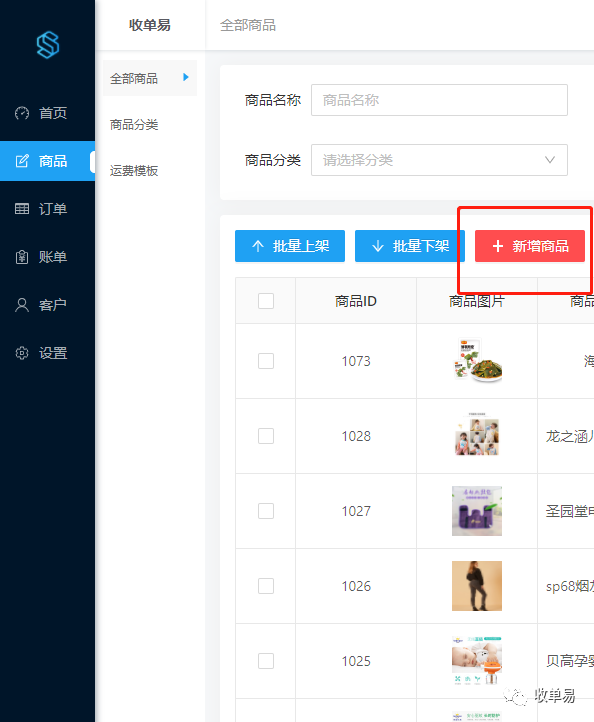
Task: Click the chevron arrow of 商品分类 selector
Action: pyautogui.click(x=550, y=160)
